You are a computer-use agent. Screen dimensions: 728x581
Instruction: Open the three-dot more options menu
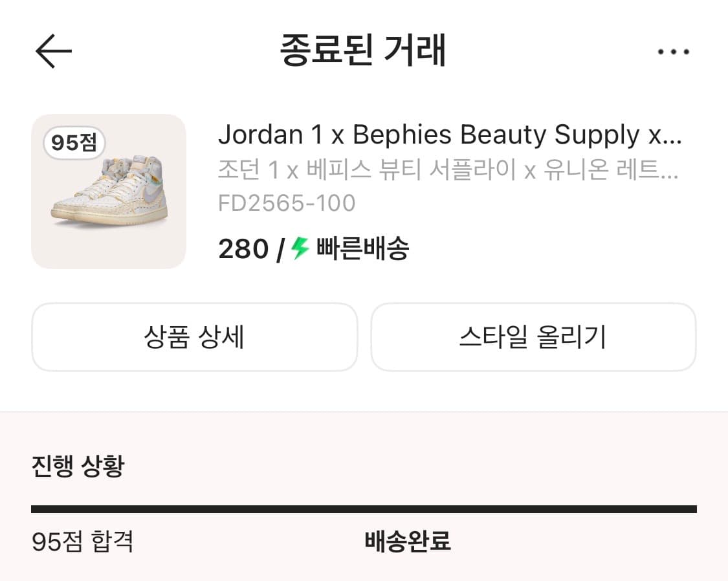(673, 52)
